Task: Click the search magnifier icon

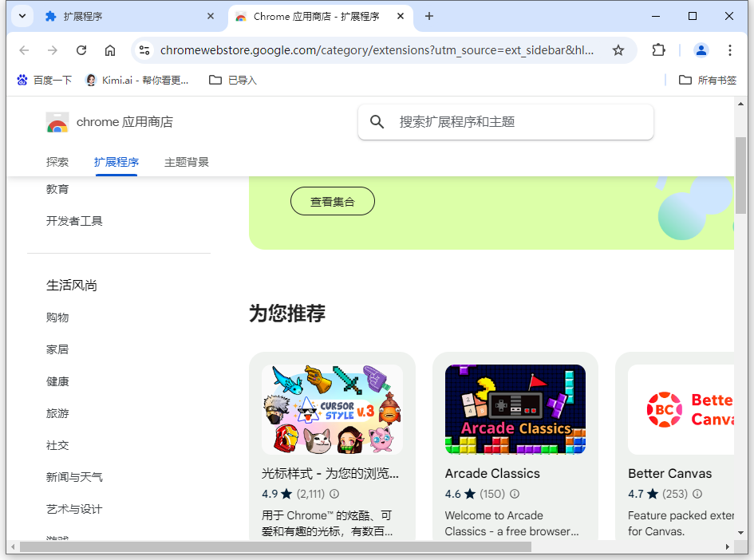Action: (x=377, y=122)
